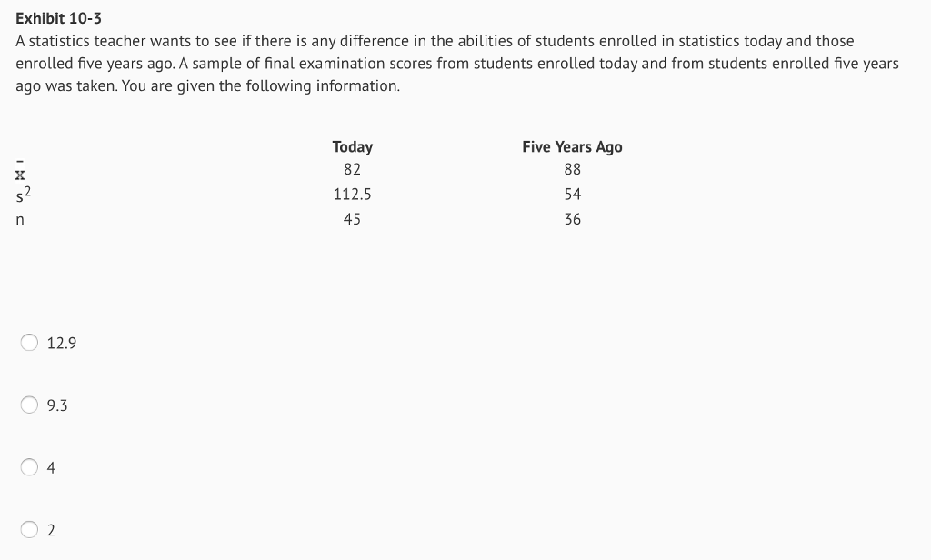Click the sample size value 45
Image resolution: width=931 pixels, height=560 pixels.
(352, 219)
